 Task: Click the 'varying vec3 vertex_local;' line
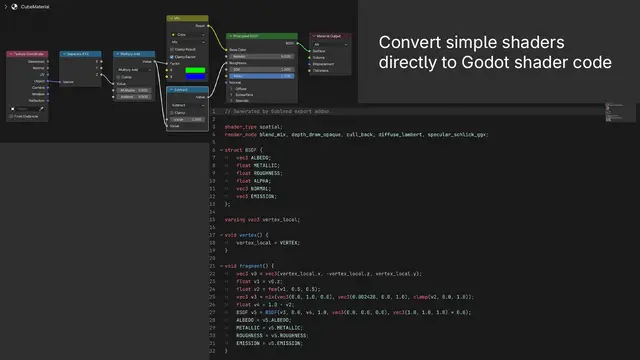[262, 220]
